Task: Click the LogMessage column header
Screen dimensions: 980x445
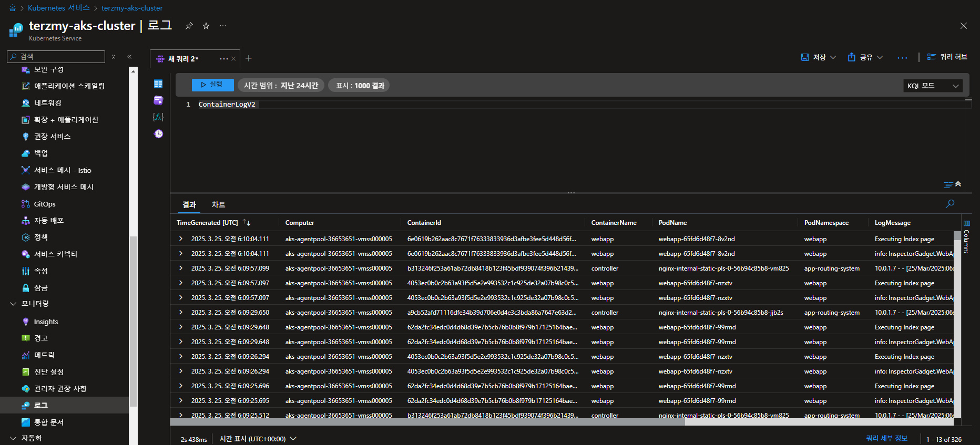Action: pyautogui.click(x=892, y=223)
